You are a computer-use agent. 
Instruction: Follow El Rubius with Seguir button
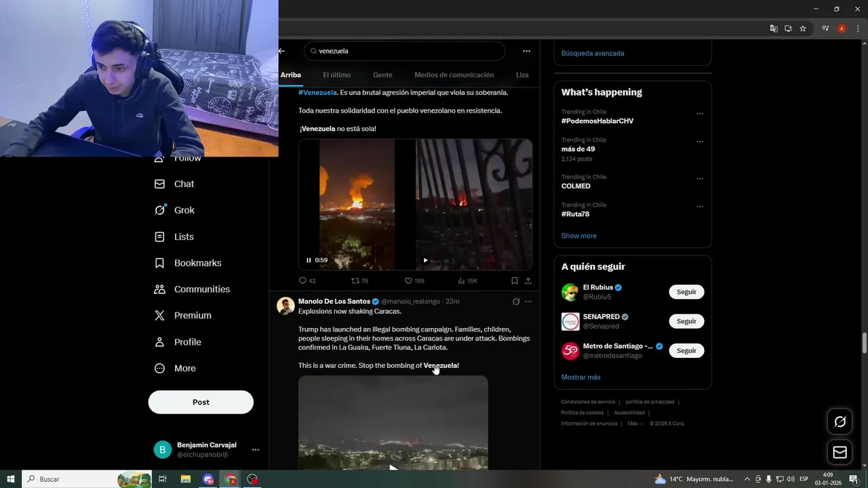tap(686, 292)
